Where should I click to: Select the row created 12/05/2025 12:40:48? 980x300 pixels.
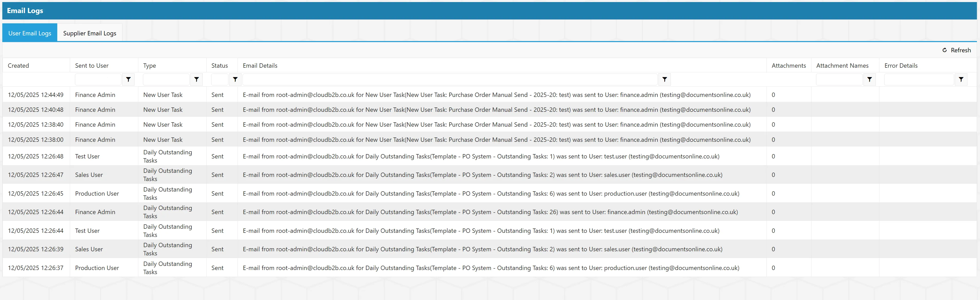point(490,109)
